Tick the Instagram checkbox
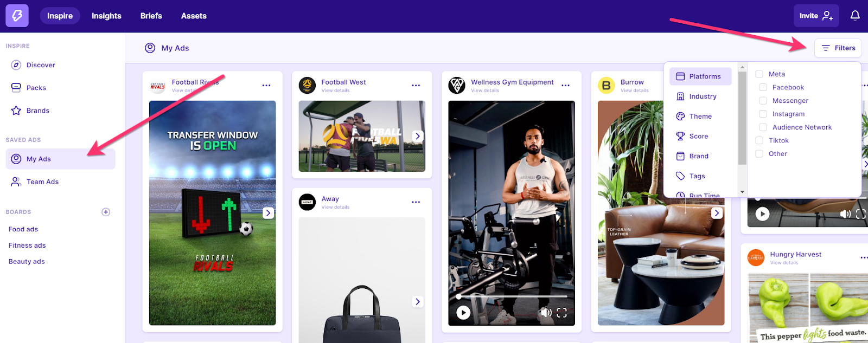The image size is (868, 343). tap(763, 114)
